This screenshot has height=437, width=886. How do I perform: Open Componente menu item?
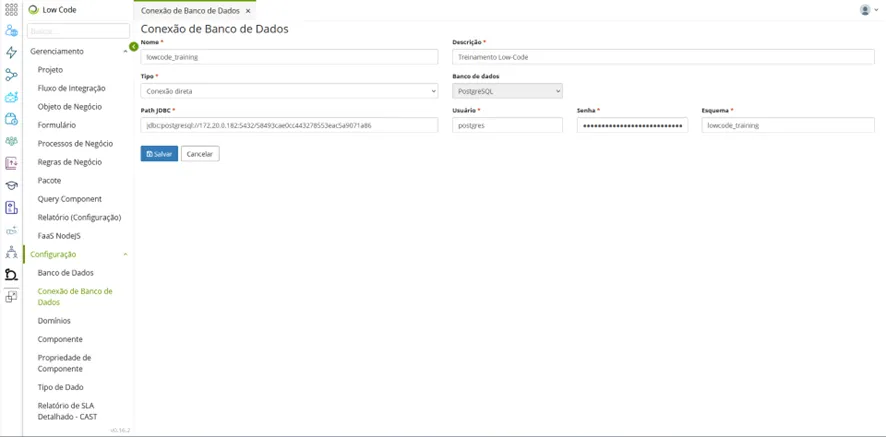[x=60, y=339]
